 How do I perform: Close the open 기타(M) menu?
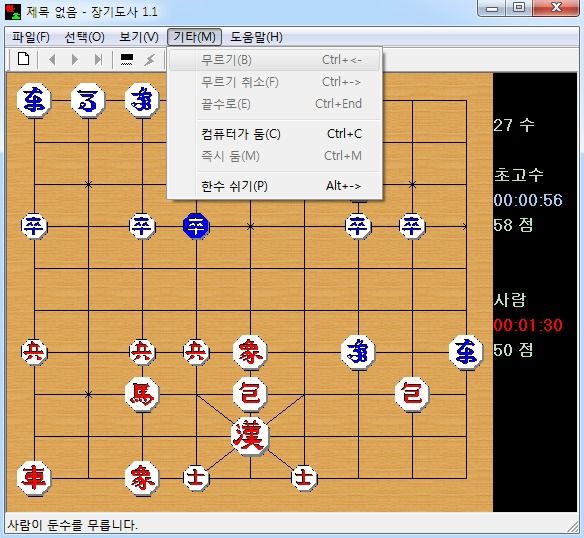click(194, 37)
